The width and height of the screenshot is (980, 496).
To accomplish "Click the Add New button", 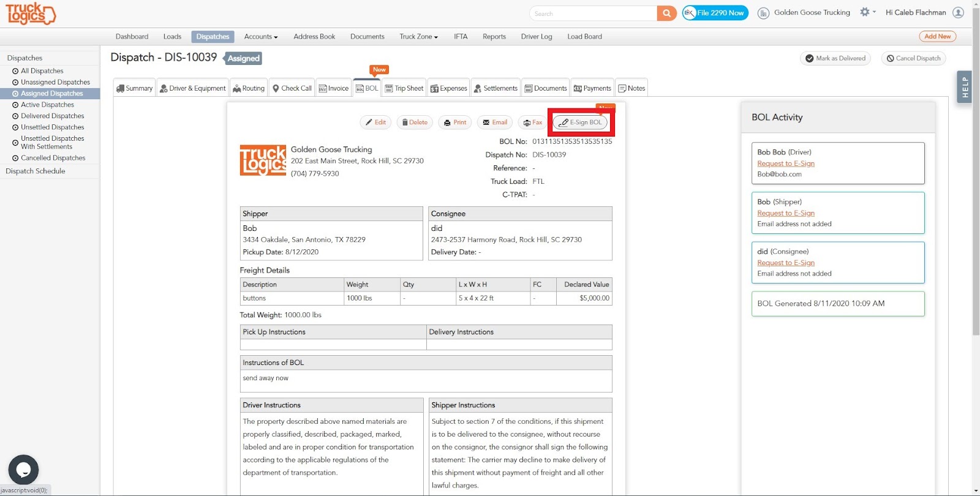I will click(938, 36).
